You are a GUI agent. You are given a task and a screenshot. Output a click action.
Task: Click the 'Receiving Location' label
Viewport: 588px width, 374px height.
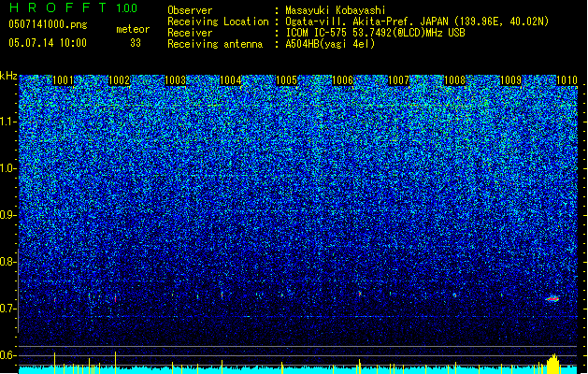pyautogui.click(x=218, y=22)
